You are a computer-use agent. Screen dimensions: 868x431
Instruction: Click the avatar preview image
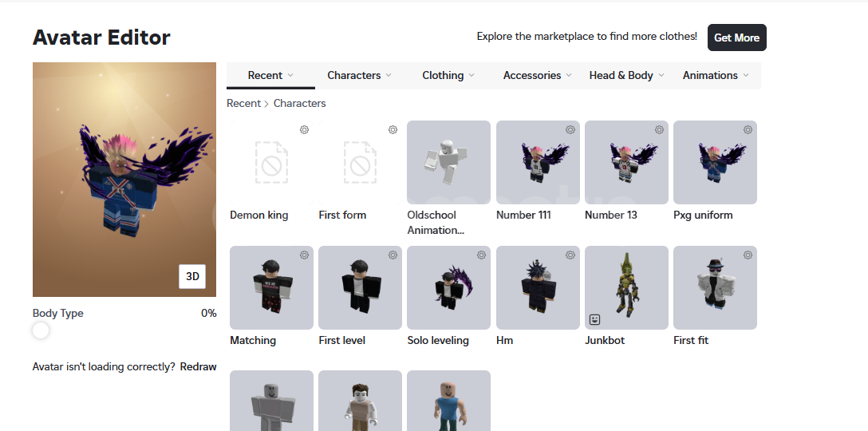point(124,180)
